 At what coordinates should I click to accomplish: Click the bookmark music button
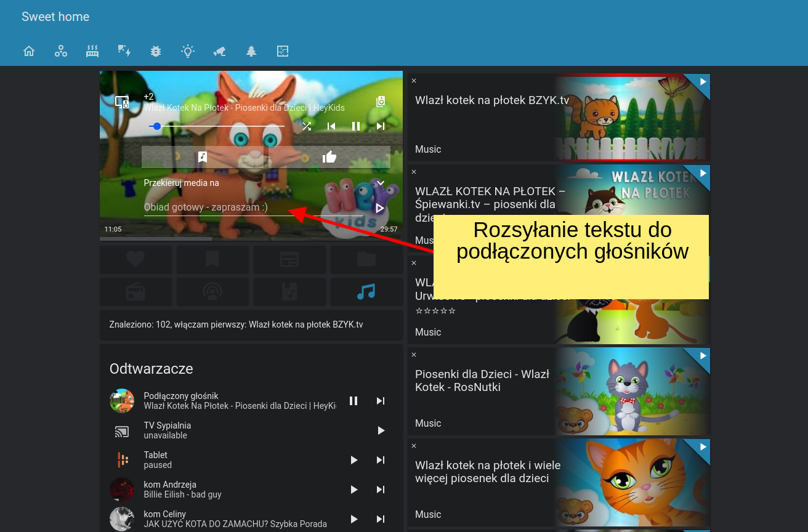pos(203,157)
